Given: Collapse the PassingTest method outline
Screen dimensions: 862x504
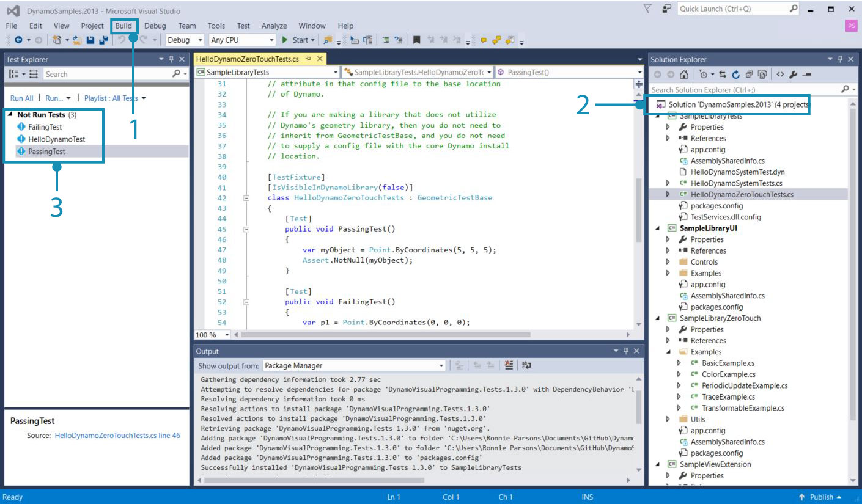Looking at the screenshot, I should pyautogui.click(x=246, y=229).
